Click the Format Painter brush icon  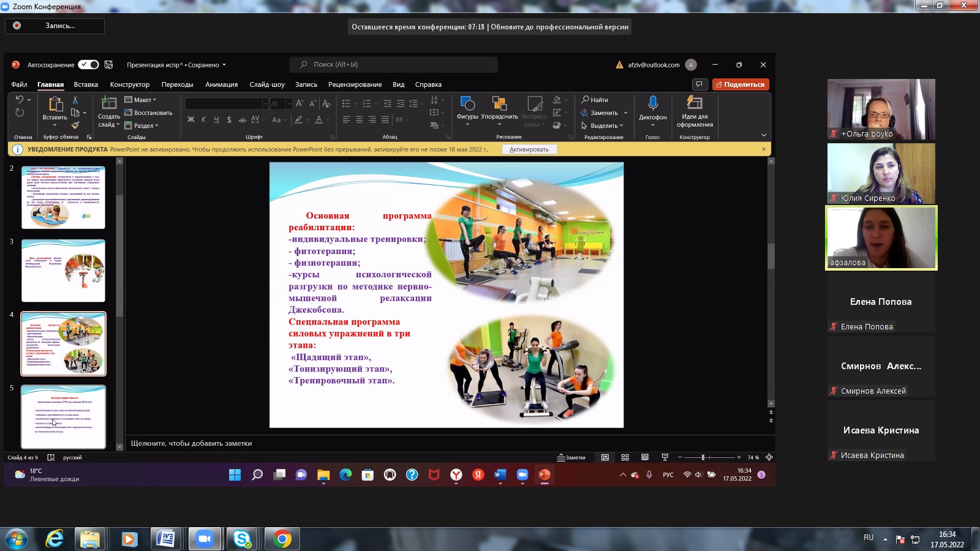click(75, 125)
